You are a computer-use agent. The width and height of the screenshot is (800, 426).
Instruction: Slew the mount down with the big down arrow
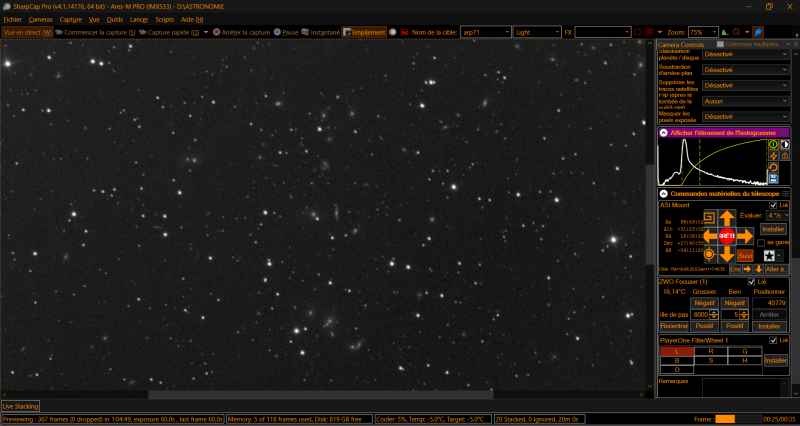pos(727,254)
